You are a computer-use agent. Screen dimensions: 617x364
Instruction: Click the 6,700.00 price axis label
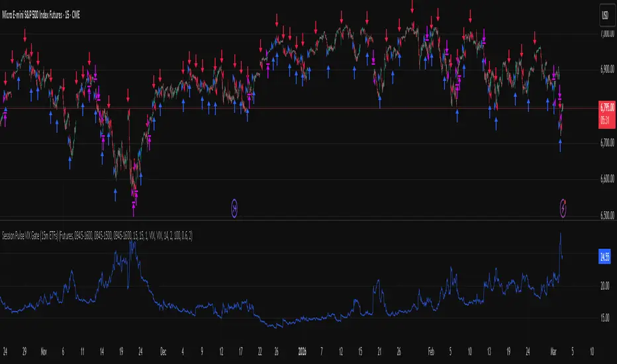pyautogui.click(x=607, y=143)
